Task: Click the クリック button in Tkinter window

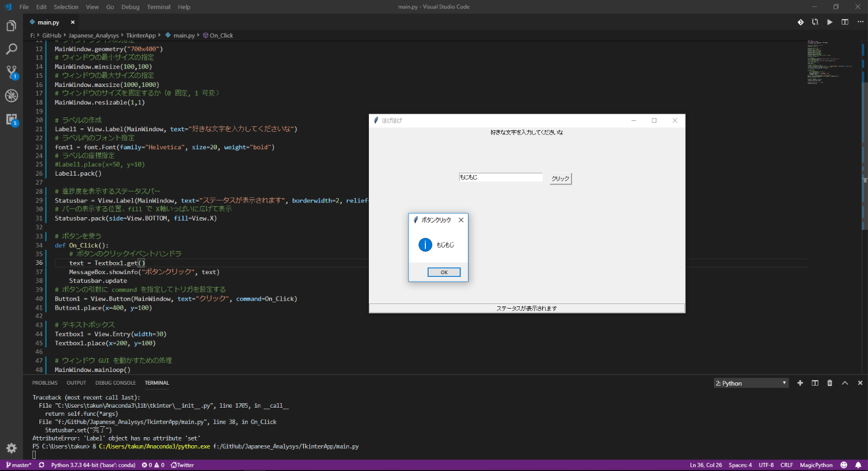Action: click(x=561, y=178)
